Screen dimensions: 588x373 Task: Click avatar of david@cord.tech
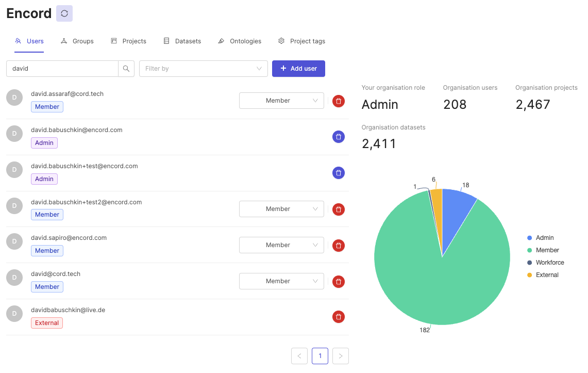(x=14, y=278)
